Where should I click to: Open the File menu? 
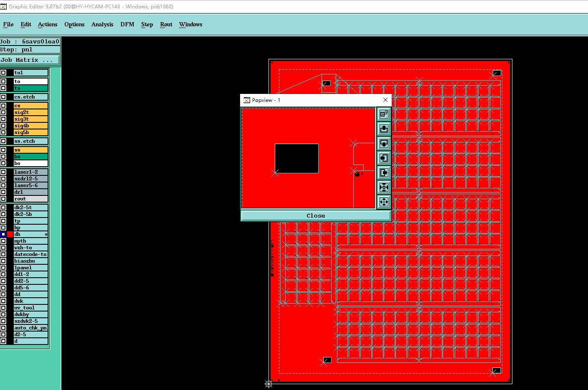[8, 24]
